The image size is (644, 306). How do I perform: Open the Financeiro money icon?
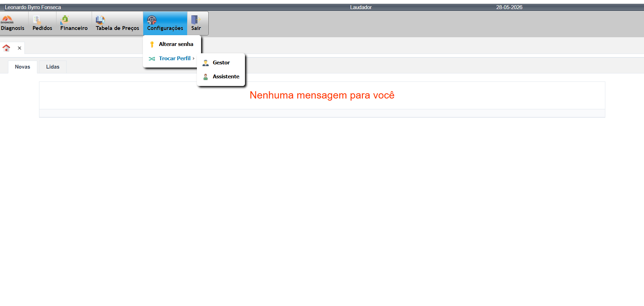tap(65, 19)
